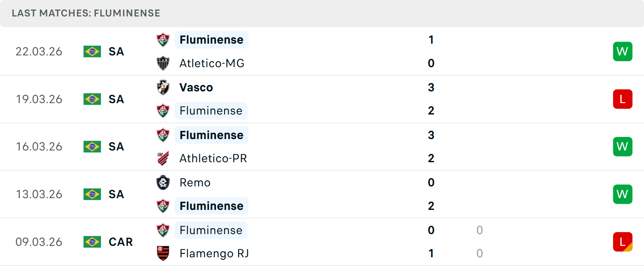Image resolution: width=644 pixels, height=266 pixels.
Task: Open the Athletico-PR club logo
Action: click(163, 158)
